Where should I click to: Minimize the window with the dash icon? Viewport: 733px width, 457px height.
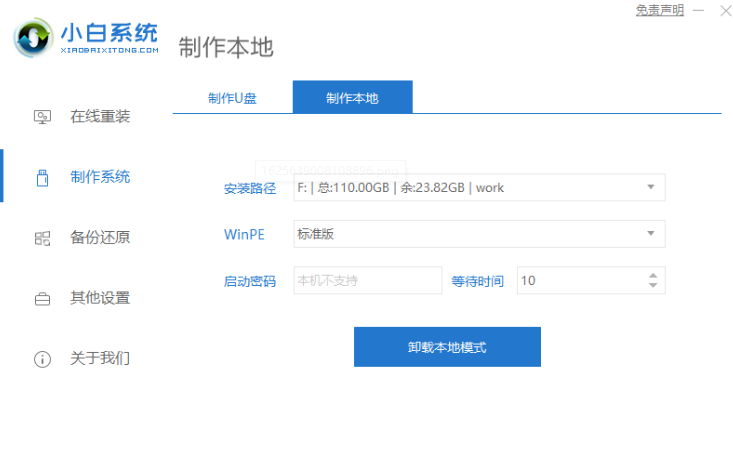[698, 10]
